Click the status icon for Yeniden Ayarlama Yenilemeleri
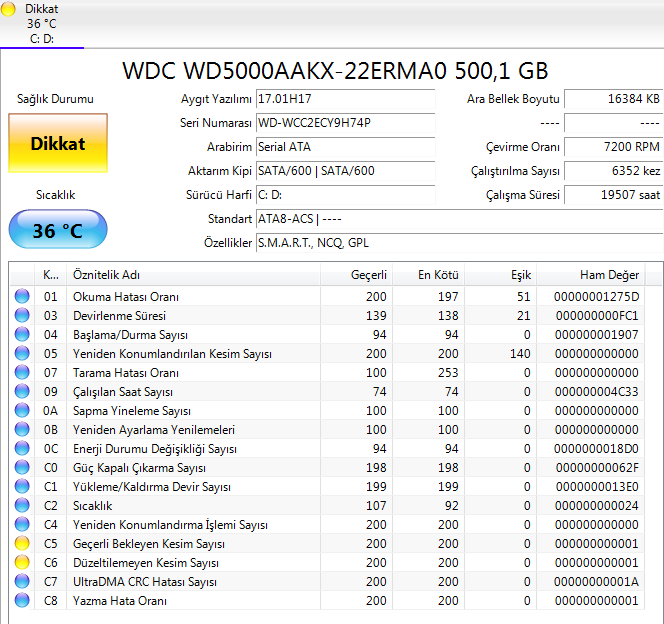 [x=22, y=430]
